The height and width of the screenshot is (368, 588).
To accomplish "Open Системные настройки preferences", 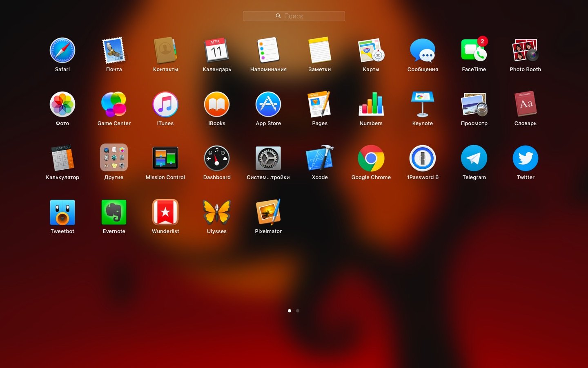I will click(x=268, y=159).
